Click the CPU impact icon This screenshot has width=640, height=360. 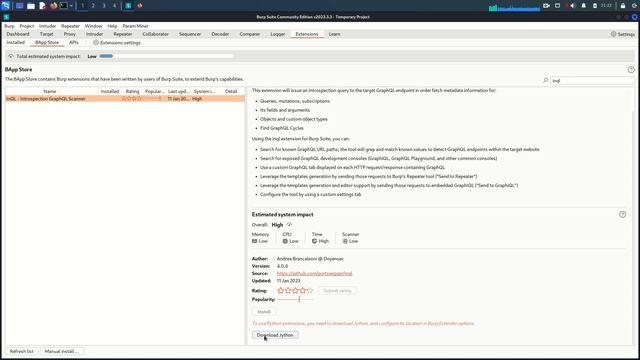coord(285,241)
